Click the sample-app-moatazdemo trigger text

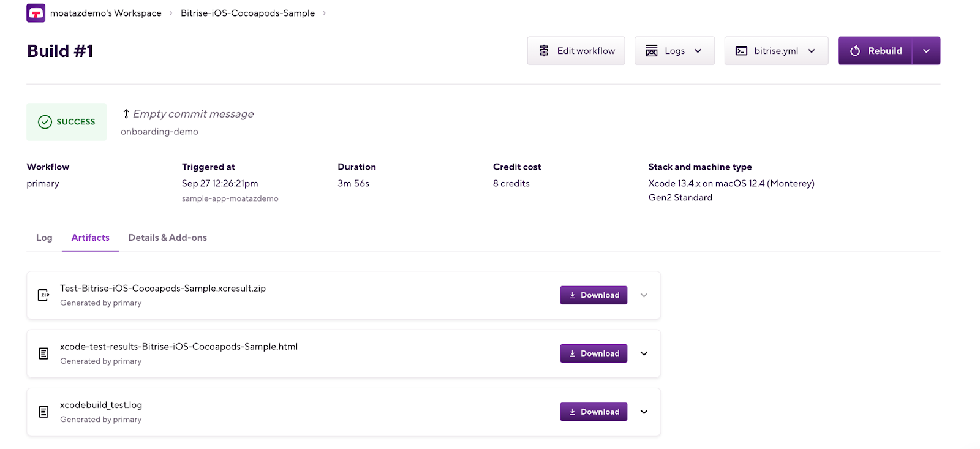tap(230, 198)
